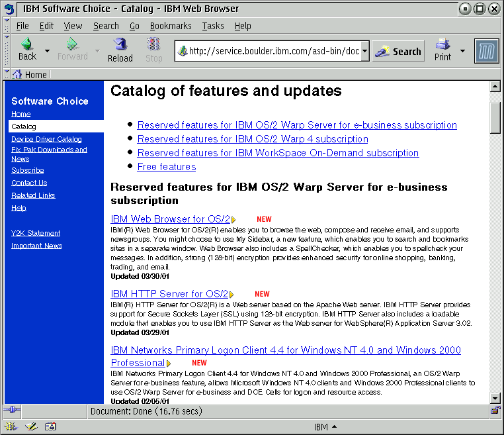Screen dimensions: 504x435
Task: Click the greyed Forward button
Action: coord(72,49)
